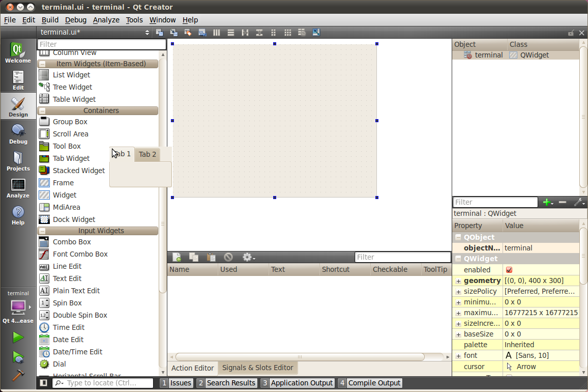This screenshot has height=392, width=588.
Task: Select terminal row in Object Inspector
Action: pyautogui.click(x=516, y=55)
